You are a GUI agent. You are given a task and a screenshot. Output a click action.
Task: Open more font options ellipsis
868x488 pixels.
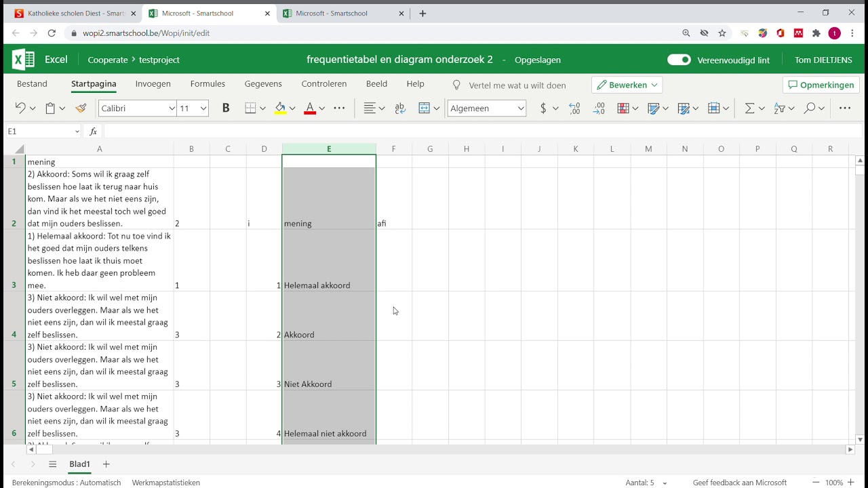click(x=340, y=108)
